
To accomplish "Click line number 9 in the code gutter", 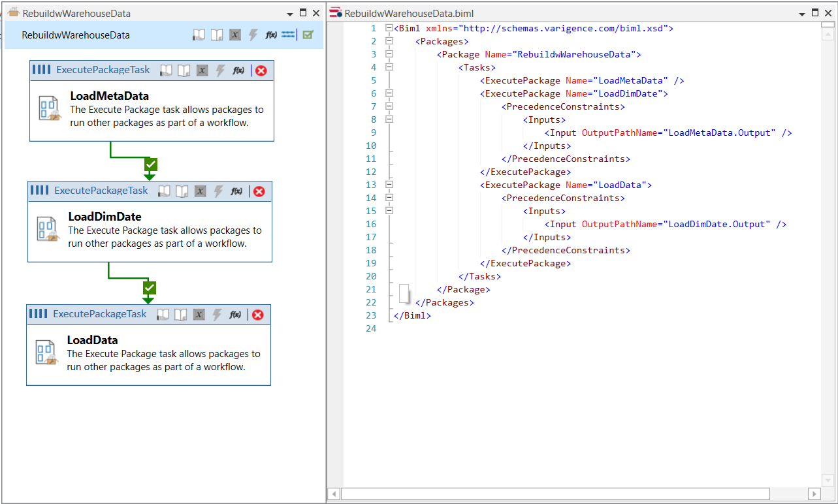I will (373, 133).
